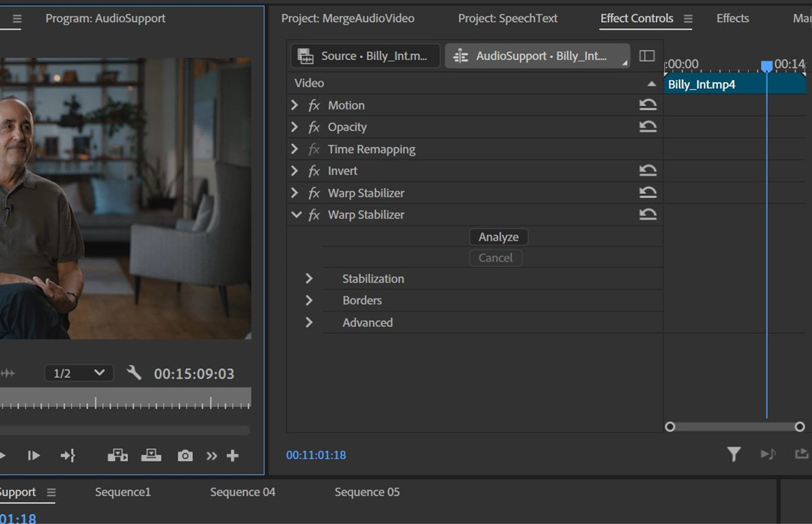Click the Step Forward icon in Program monitor
812x524 pixels.
pyautogui.click(x=33, y=455)
